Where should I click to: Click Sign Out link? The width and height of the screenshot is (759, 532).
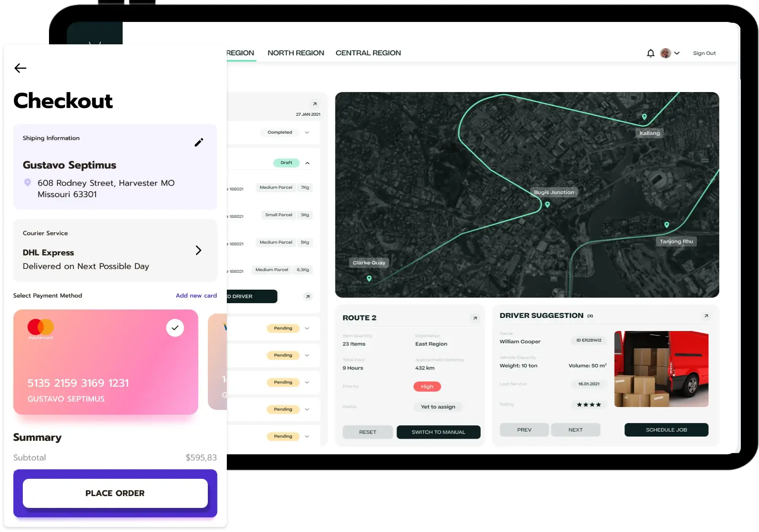pyautogui.click(x=704, y=53)
